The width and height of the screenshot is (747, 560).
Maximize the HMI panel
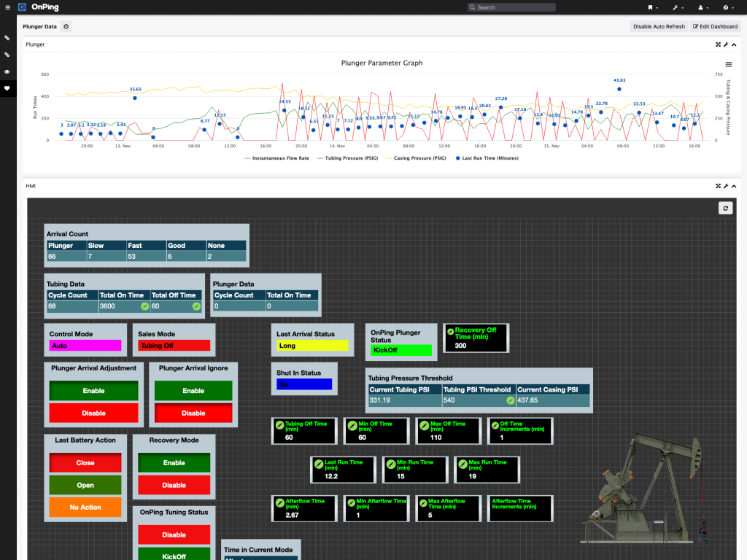click(x=718, y=186)
